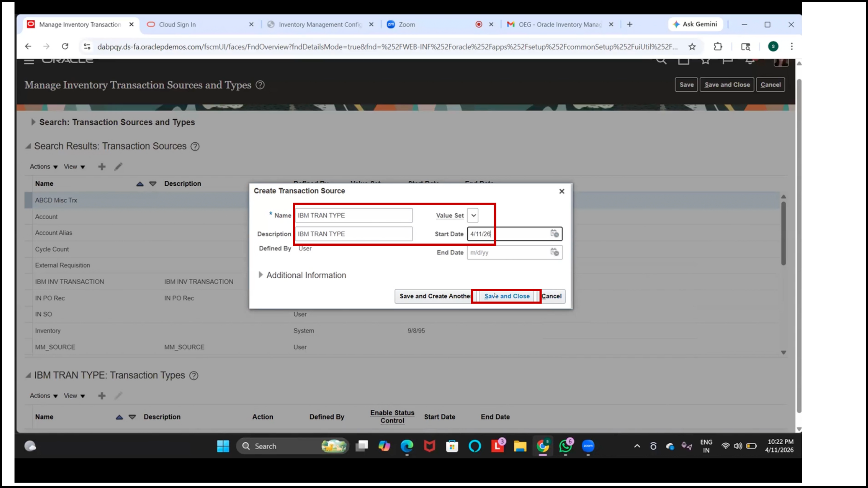
Task: Click the edit pencil icon for Transaction Sources
Action: click(118, 167)
